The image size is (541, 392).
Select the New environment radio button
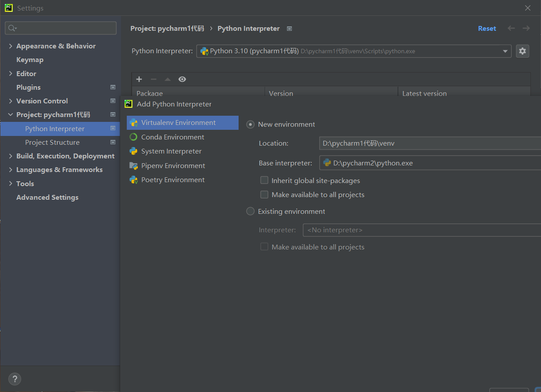250,125
